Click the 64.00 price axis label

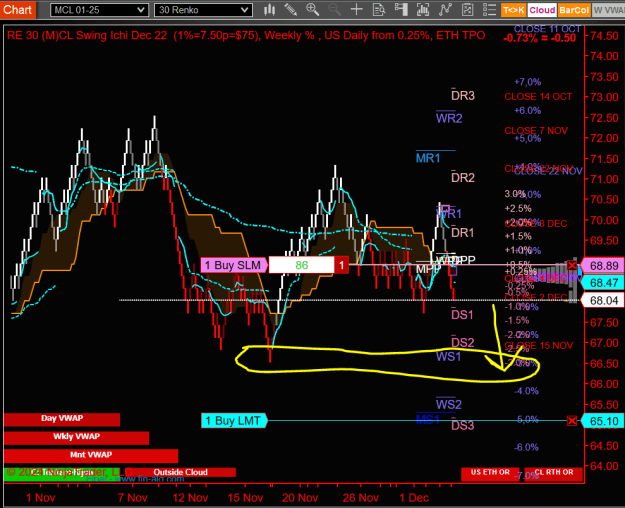[604, 466]
